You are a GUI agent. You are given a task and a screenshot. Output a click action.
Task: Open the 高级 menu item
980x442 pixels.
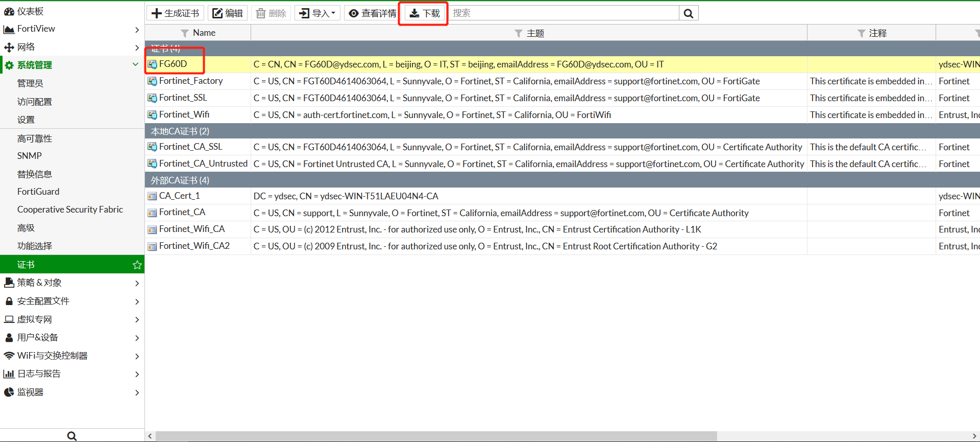[26, 228]
